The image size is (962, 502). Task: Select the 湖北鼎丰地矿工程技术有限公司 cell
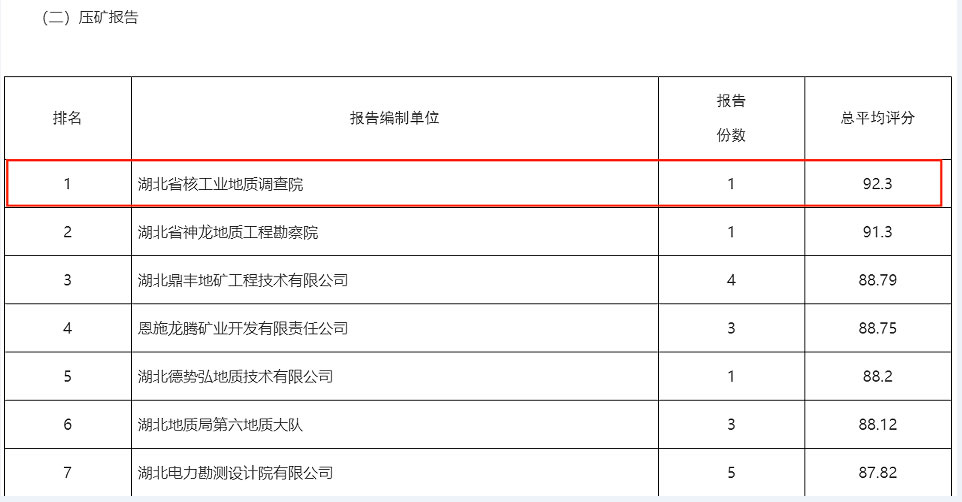coord(243,280)
